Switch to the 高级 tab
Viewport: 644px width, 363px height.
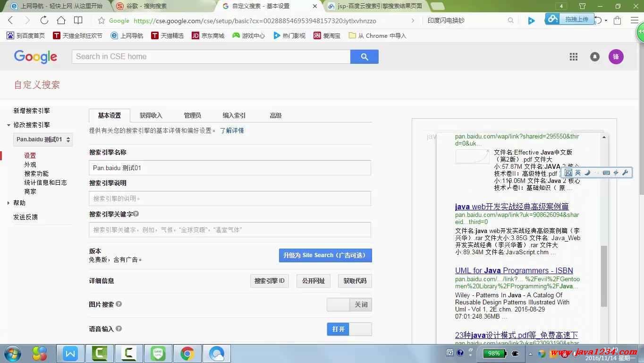click(276, 115)
